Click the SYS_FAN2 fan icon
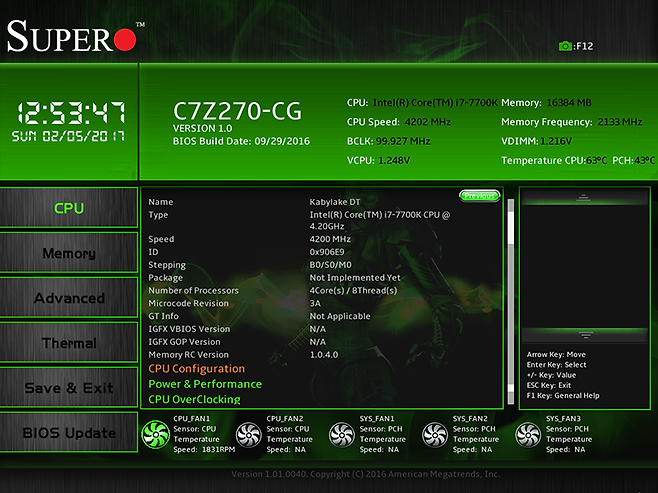Image resolution: width=658 pixels, height=493 pixels. point(435,435)
